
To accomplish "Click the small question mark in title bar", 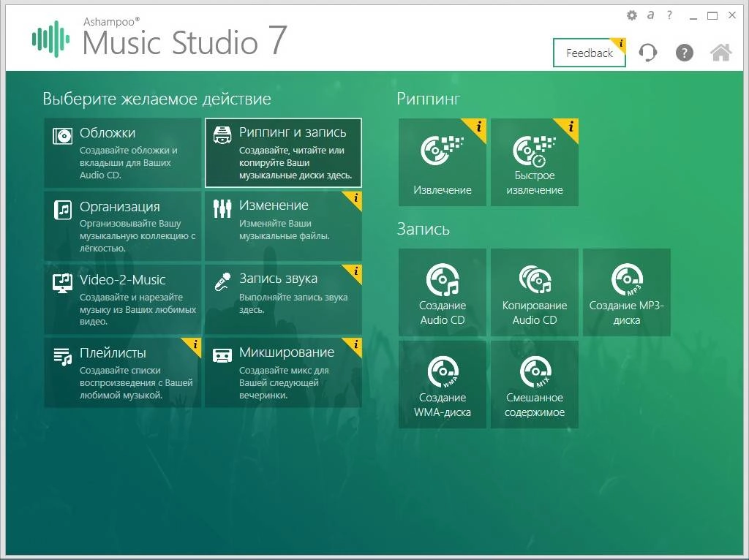I will 669,15.
